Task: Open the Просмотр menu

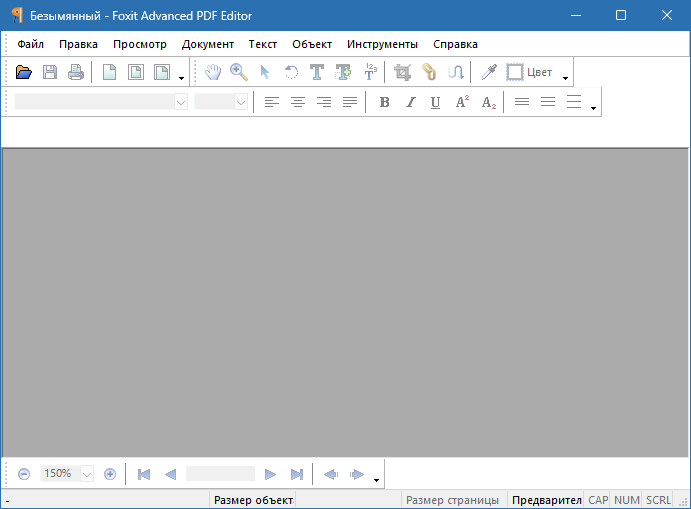Action: click(x=140, y=44)
